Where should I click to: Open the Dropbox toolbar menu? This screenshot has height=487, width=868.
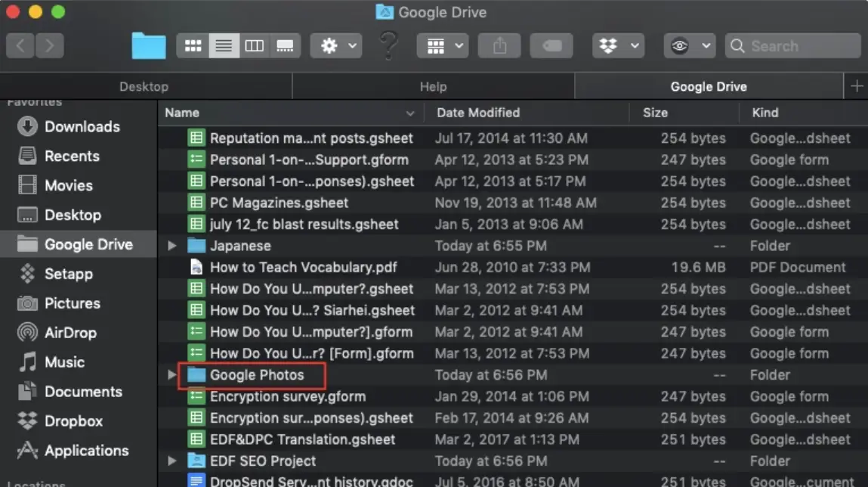click(x=618, y=45)
